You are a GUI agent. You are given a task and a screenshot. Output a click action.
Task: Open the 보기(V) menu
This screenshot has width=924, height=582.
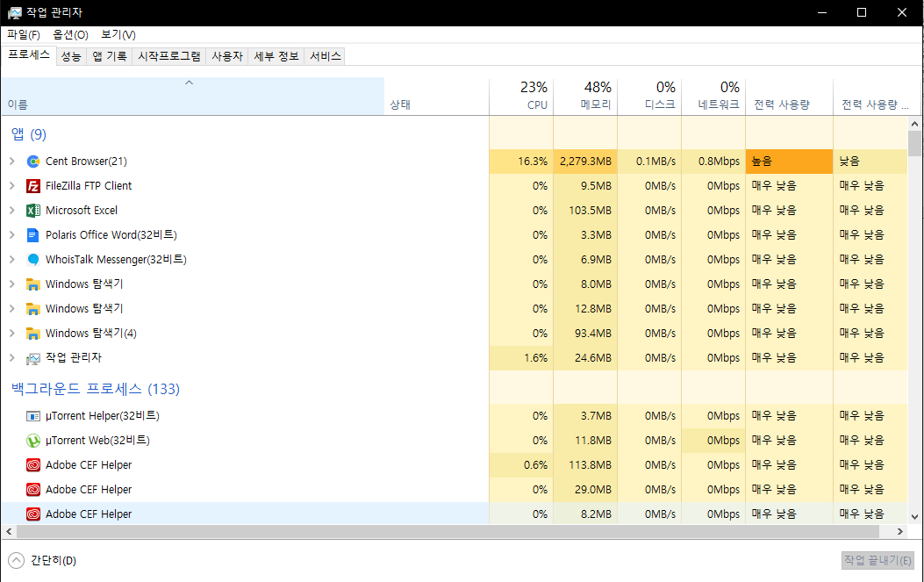[118, 35]
